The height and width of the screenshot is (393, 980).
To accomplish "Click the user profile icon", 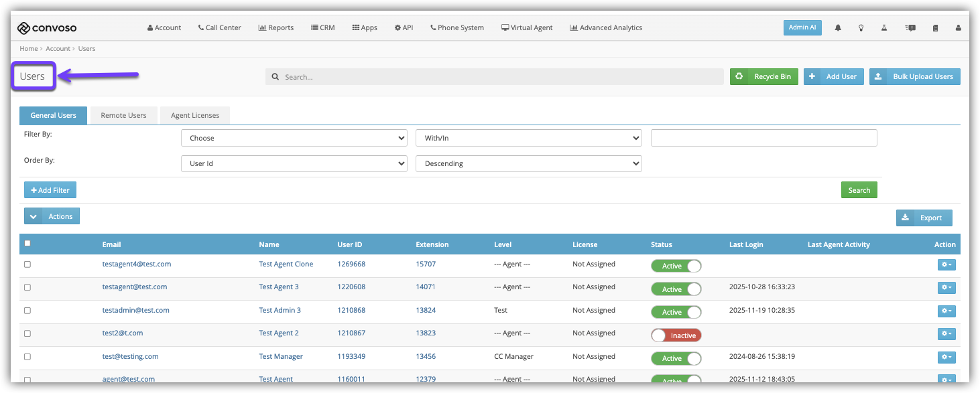I will (959, 28).
